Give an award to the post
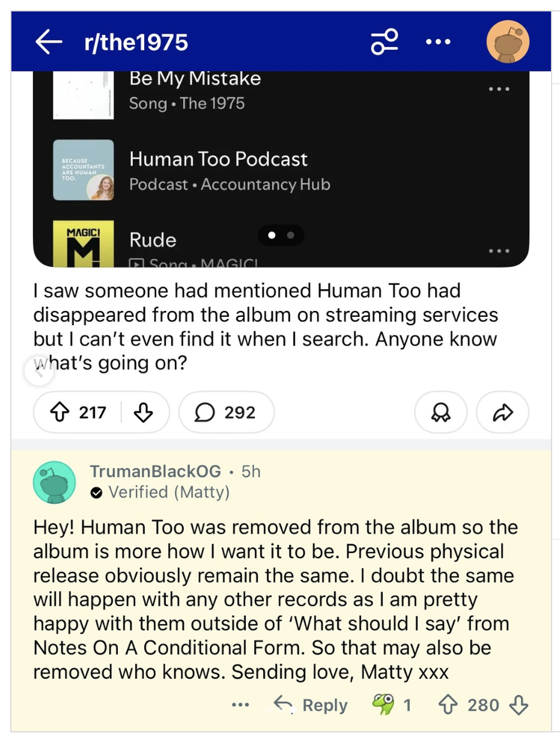 coord(440,412)
